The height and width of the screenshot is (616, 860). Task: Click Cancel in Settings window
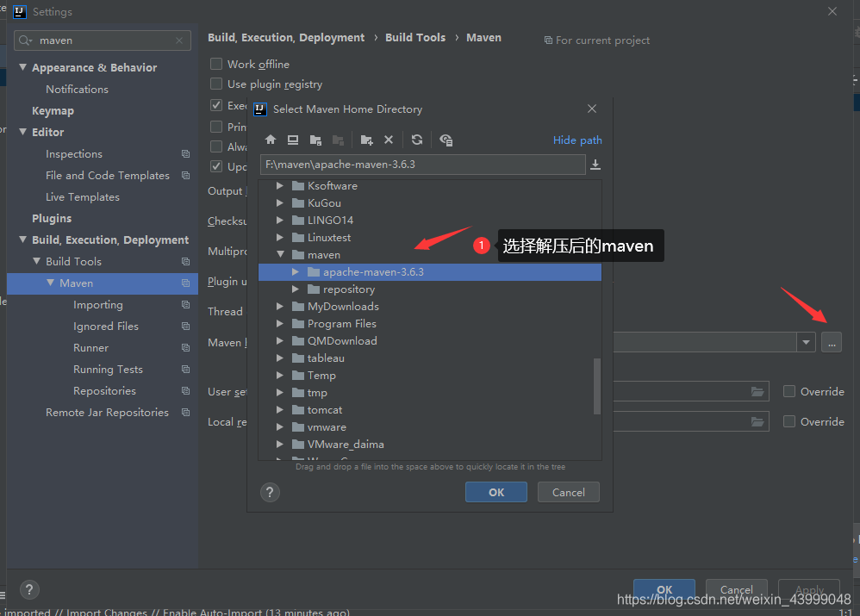(736, 589)
